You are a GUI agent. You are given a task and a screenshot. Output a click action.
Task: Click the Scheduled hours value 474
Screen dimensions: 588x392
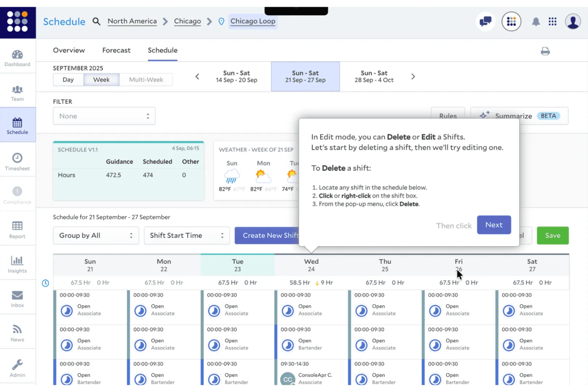(148, 175)
